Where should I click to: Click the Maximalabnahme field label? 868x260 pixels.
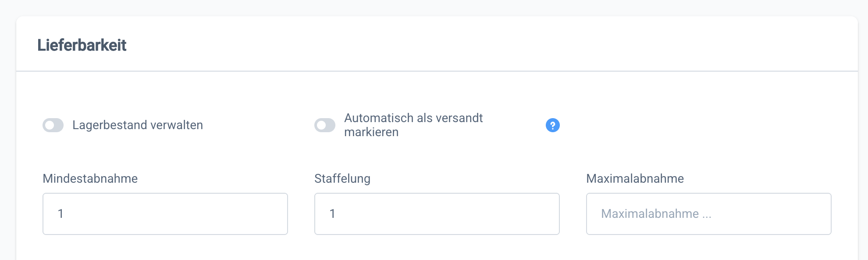(635, 179)
